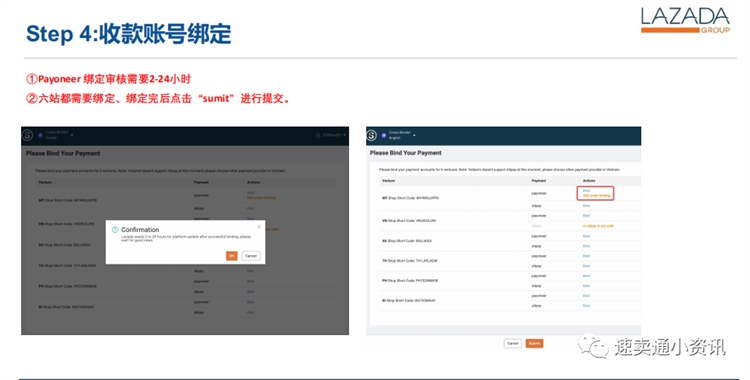This screenshot has height=380, width=750.
Task: Close the Confirmation dialog with the X
Action: 259,227
